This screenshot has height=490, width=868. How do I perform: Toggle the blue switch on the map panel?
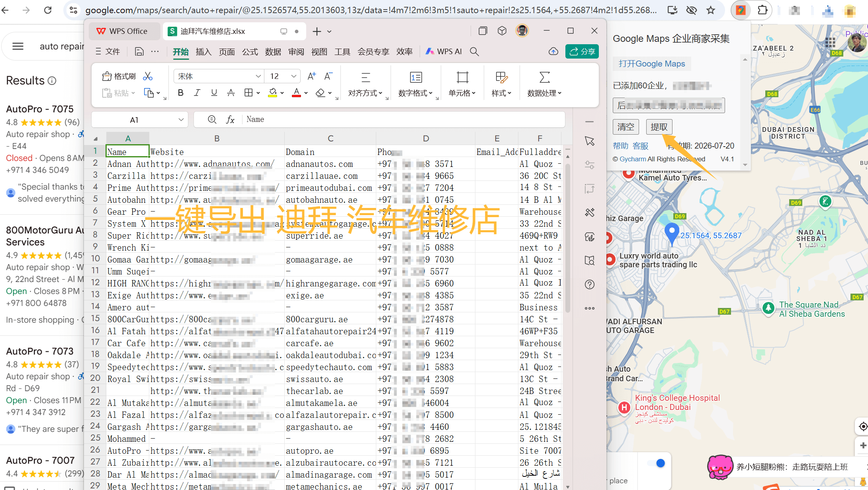point(657,463)
